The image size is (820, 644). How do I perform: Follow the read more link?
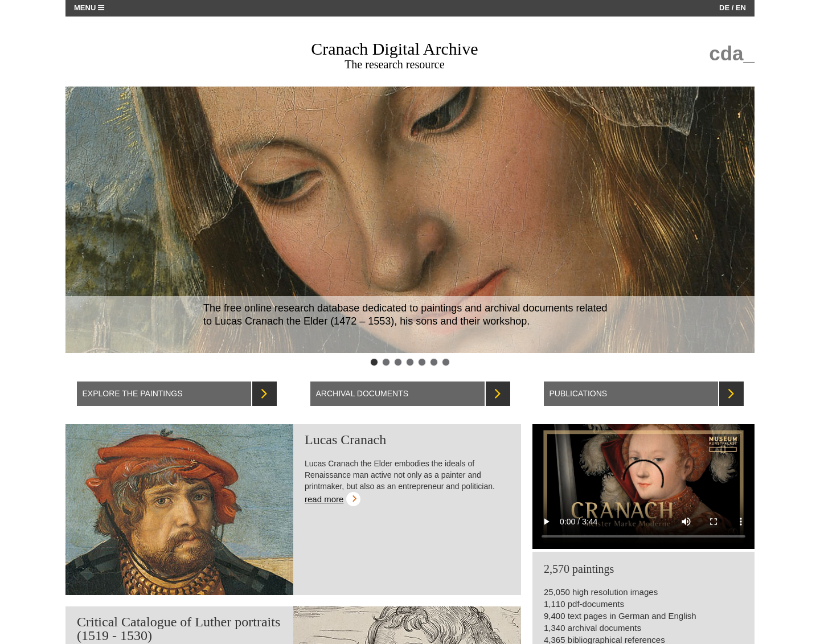click(324, 499)
